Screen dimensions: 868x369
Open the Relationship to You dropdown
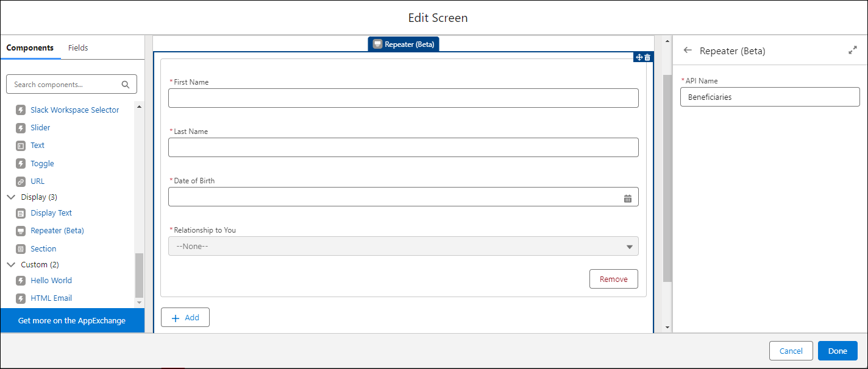pyautogui.click(x=630, y=246)
